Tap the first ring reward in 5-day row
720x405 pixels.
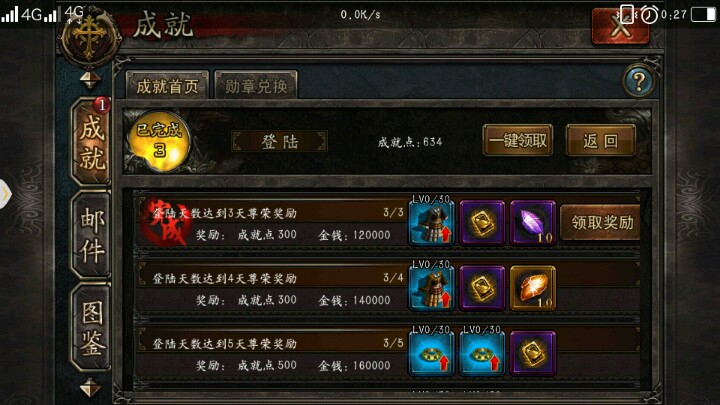coord(432,354)
